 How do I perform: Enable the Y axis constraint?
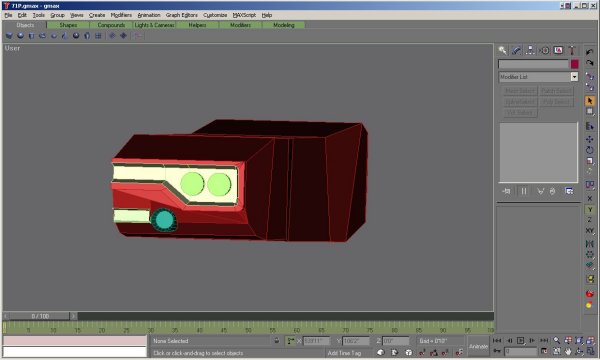pos(590,210)
